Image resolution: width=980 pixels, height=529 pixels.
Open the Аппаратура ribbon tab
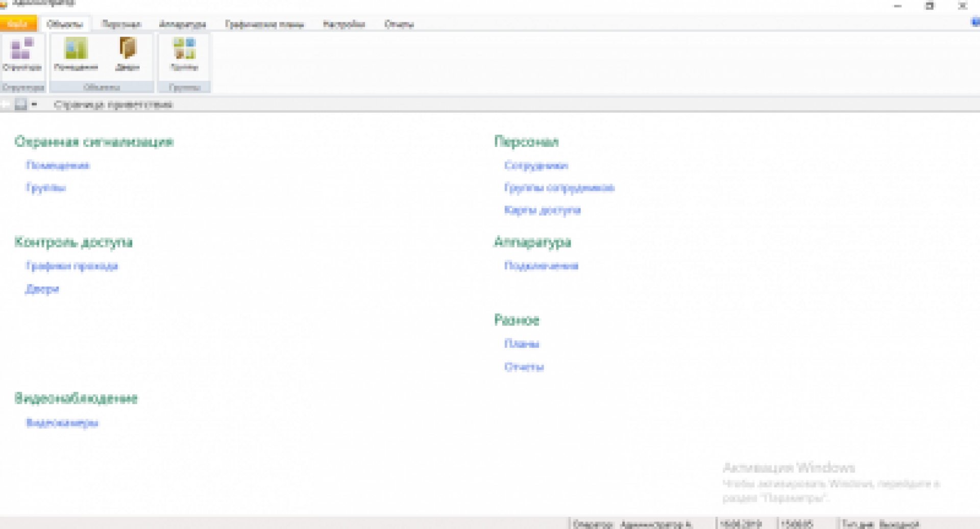[x=182, y=24]
